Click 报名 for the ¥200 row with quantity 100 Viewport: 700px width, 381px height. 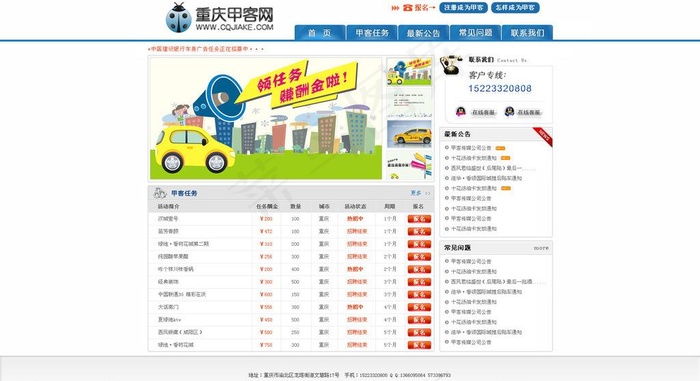point(419,219)
